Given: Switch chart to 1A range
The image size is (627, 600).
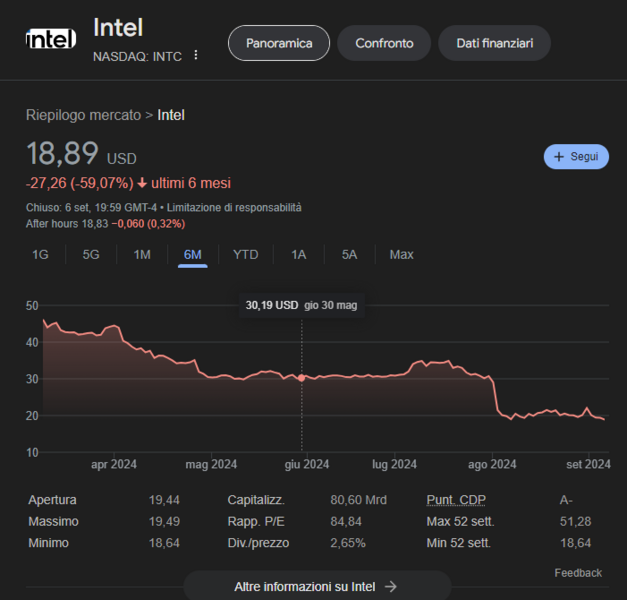Looking at the screenshot, I should [298, 254].
